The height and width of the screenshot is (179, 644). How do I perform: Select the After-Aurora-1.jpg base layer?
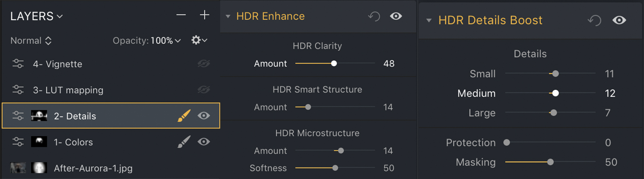[x=93, y=168]
